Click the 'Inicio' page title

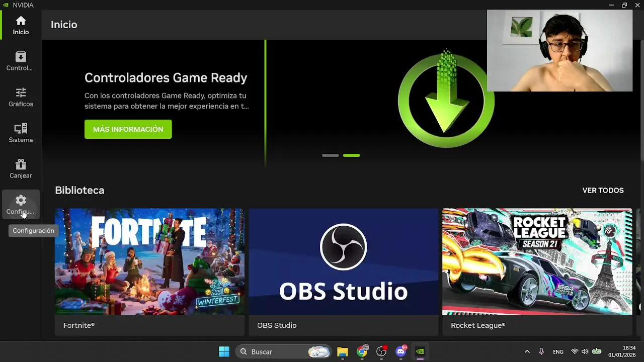click(x=64, y=25)
